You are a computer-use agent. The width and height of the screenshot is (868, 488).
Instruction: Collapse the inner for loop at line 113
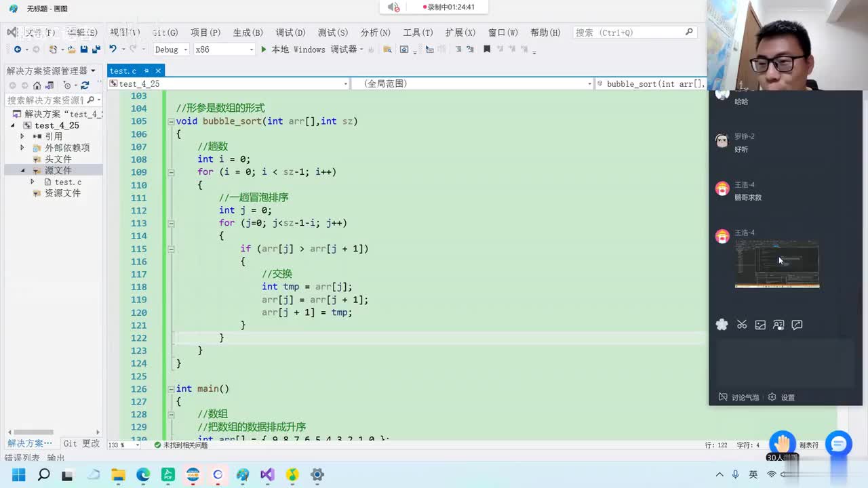click(170, 223)
